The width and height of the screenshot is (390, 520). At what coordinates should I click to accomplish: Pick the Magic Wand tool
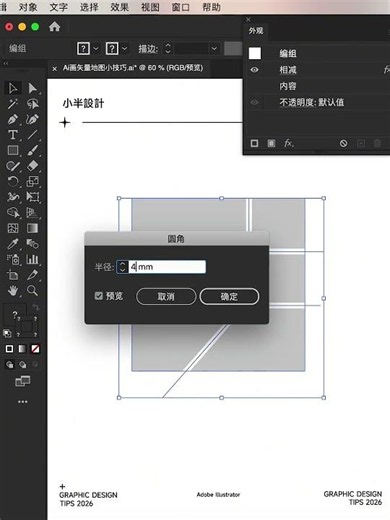click(x=13, y=104)
